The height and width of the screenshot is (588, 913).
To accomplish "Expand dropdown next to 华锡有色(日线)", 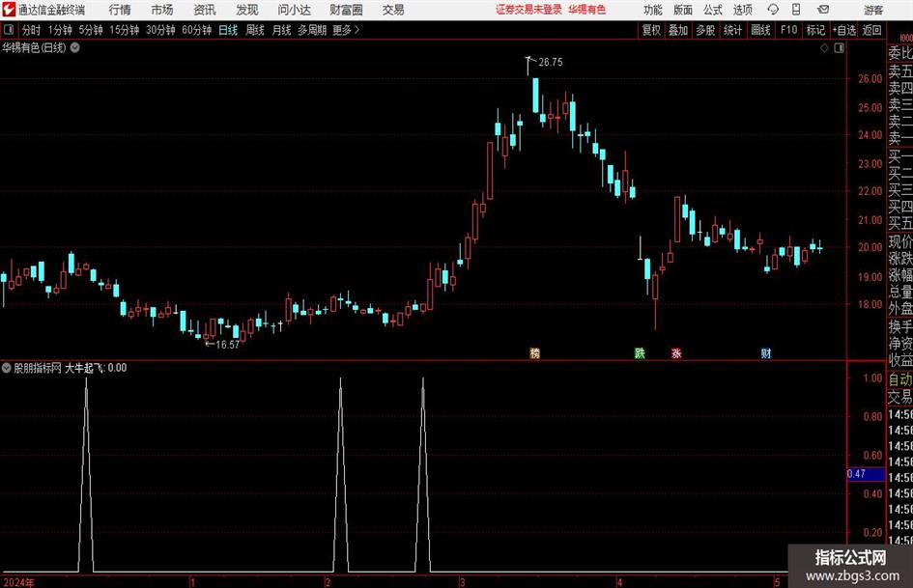I will [75, 47].
